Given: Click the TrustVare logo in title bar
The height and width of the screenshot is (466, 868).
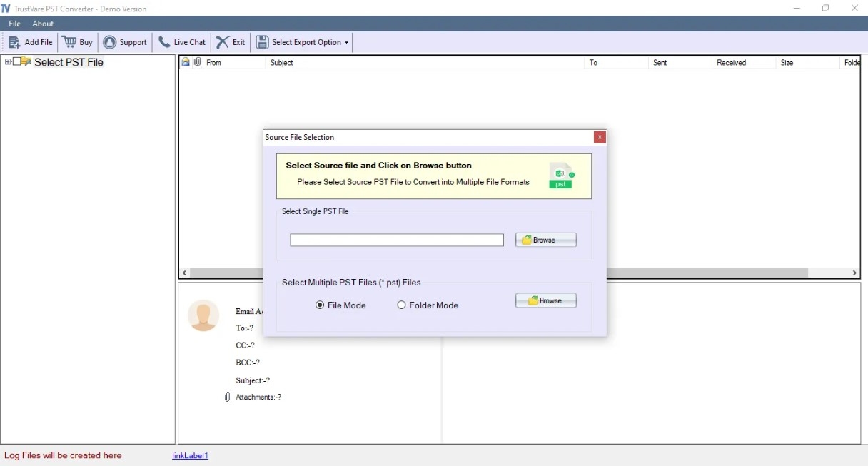Looking at the screenshot, I should click(x=6, y=9).
